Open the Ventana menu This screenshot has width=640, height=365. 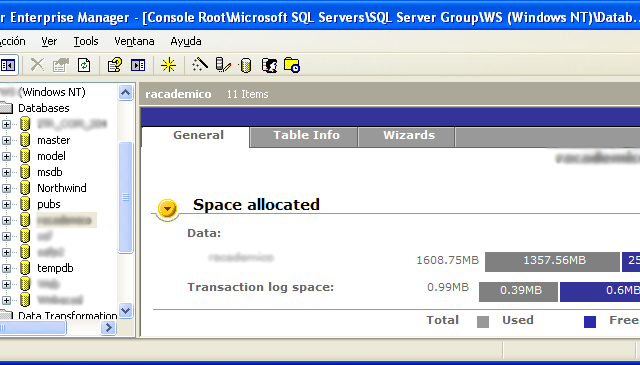[134, 41]
